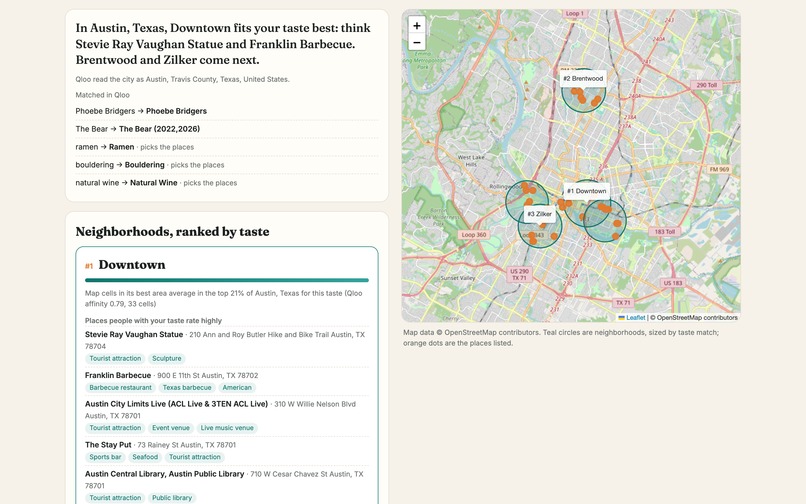
Task: Click the Downtown taste match bar
Action: (x=227, y=280)
